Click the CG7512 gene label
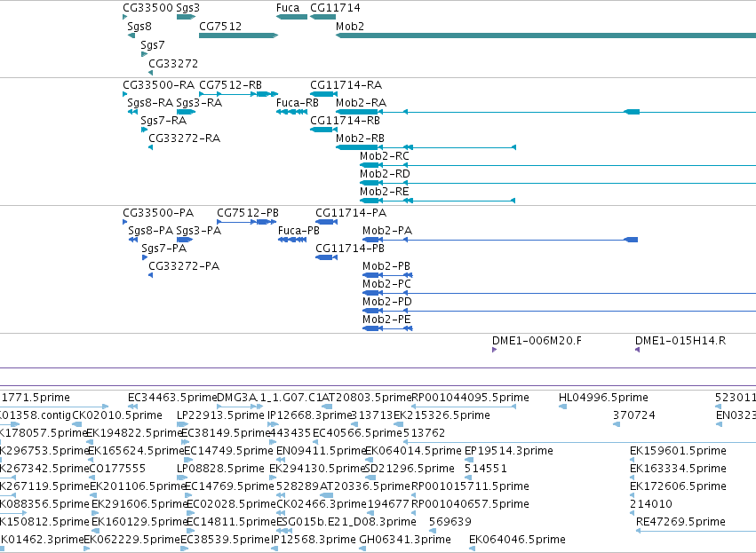Viewport: 756px width, 553px height. pos(220,27)
